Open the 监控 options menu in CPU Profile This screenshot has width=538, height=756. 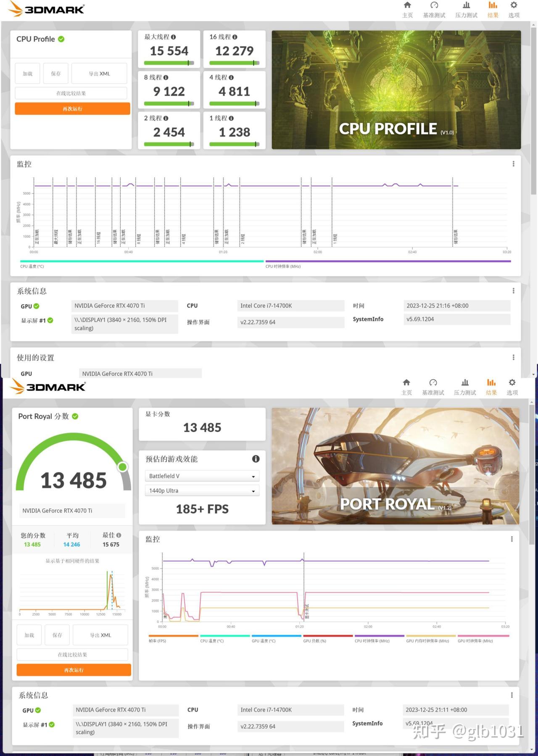click(x=513, y=164)
